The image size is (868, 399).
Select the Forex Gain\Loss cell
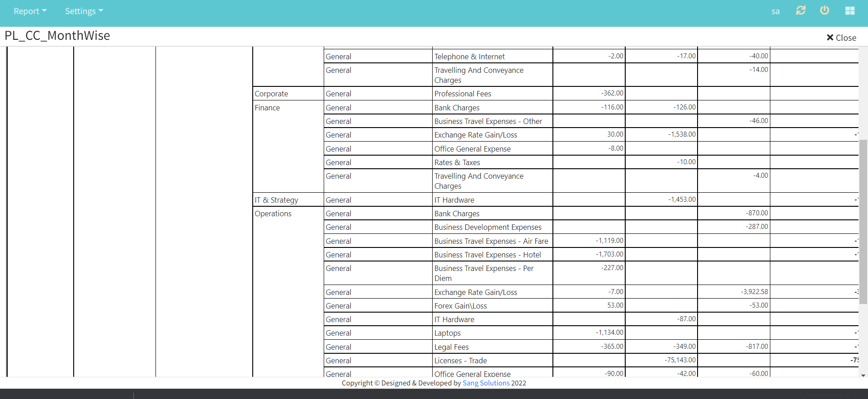[460, 306]
